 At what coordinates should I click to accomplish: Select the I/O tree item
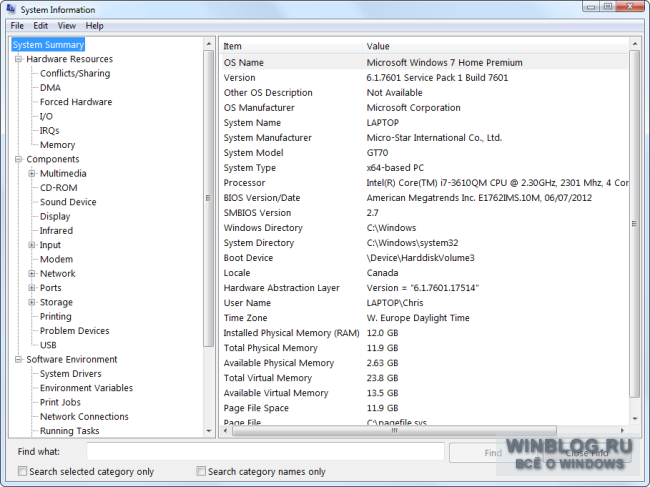pyautogui.click(x=46, y=116)
